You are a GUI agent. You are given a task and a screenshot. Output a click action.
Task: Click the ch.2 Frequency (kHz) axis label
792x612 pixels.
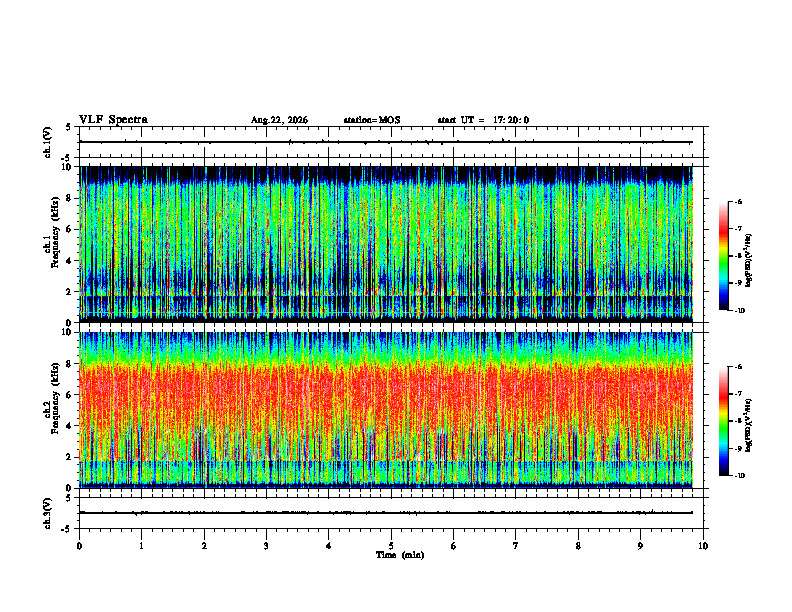click(52, 410)
